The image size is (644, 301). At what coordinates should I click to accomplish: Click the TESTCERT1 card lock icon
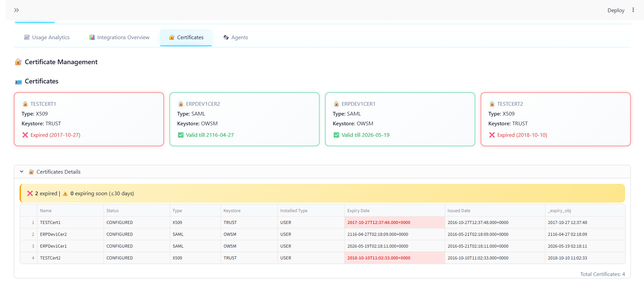25,104
